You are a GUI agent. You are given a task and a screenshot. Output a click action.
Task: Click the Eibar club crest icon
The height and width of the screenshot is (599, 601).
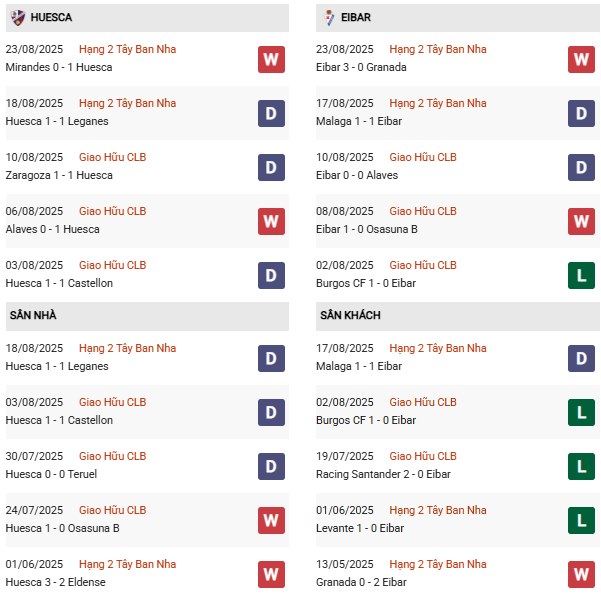[330, 17]
